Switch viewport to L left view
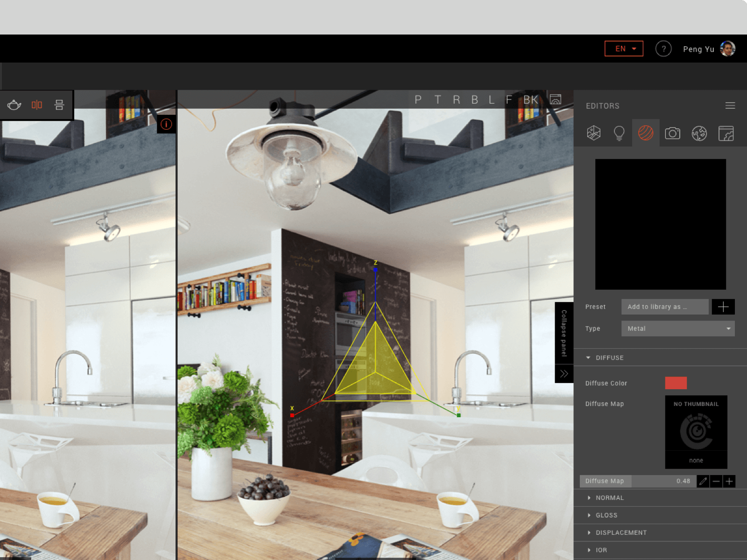The height and width of the screenshot is (560, 747). click(x=492, y=100)
